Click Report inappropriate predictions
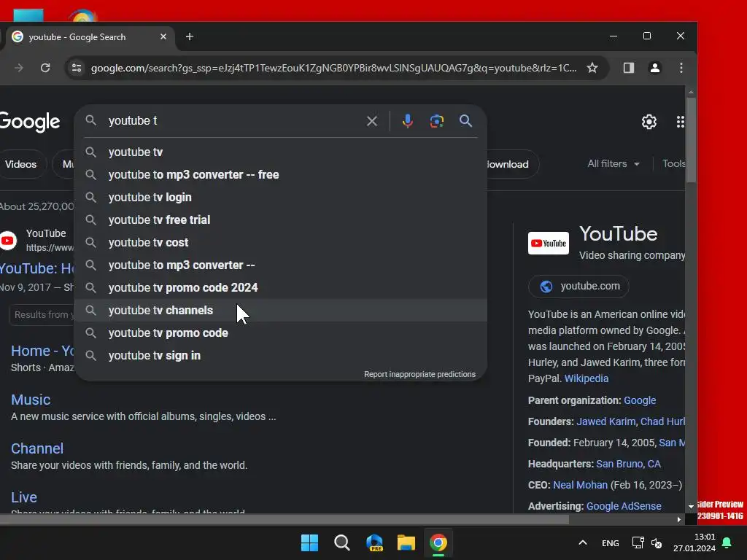 coord(419,374)
